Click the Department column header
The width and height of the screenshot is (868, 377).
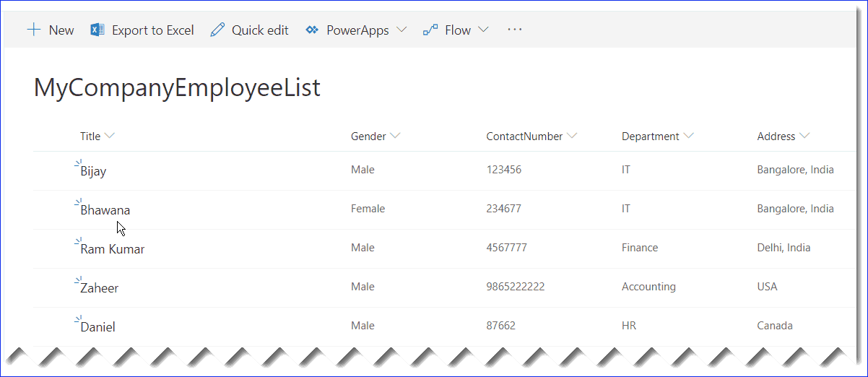click(x=651, y=136)
